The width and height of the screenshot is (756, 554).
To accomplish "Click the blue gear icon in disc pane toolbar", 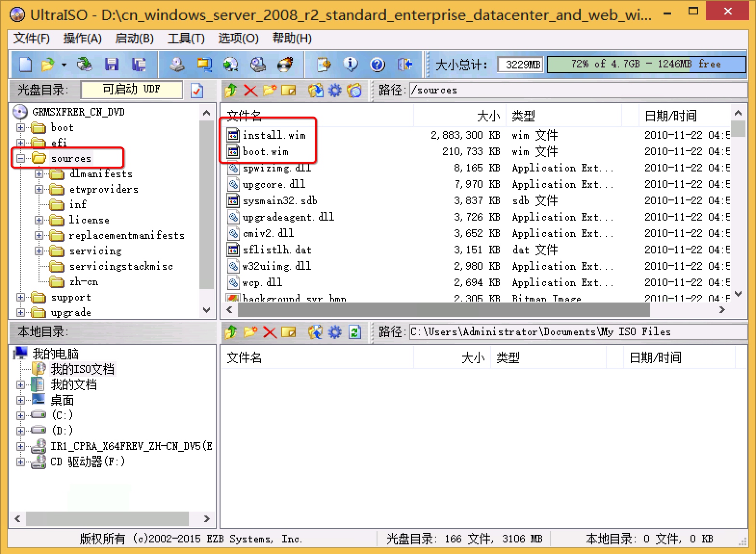I will (x=335, y=90).
